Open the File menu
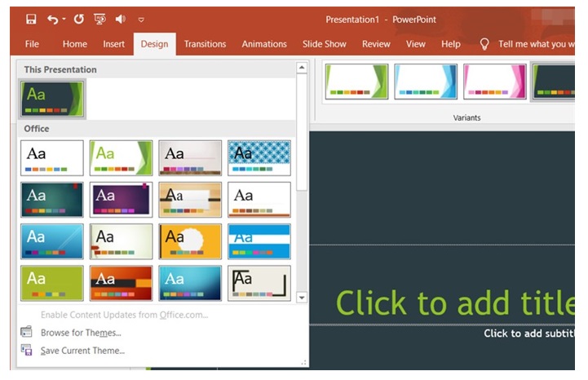The width and height of the screenshot is (588, 380). point(32,44)
